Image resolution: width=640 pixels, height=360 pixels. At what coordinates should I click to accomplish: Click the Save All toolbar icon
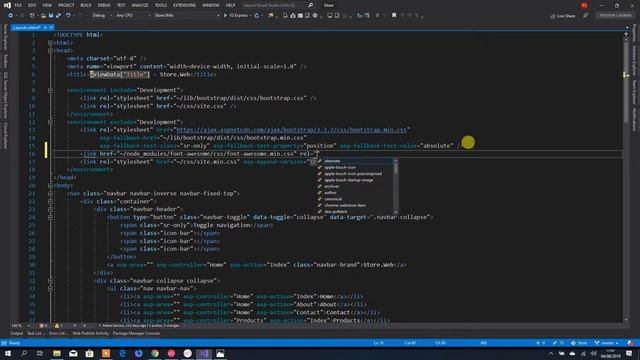(x=58, y=16)
